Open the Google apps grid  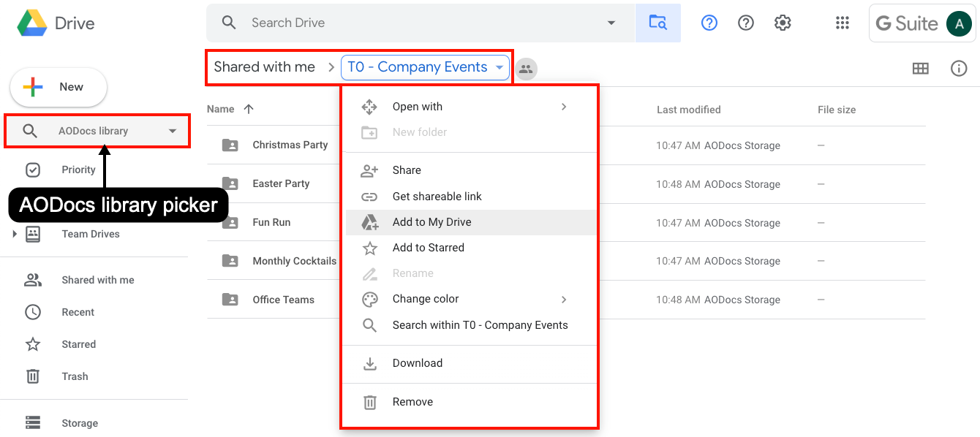point(843,23)
